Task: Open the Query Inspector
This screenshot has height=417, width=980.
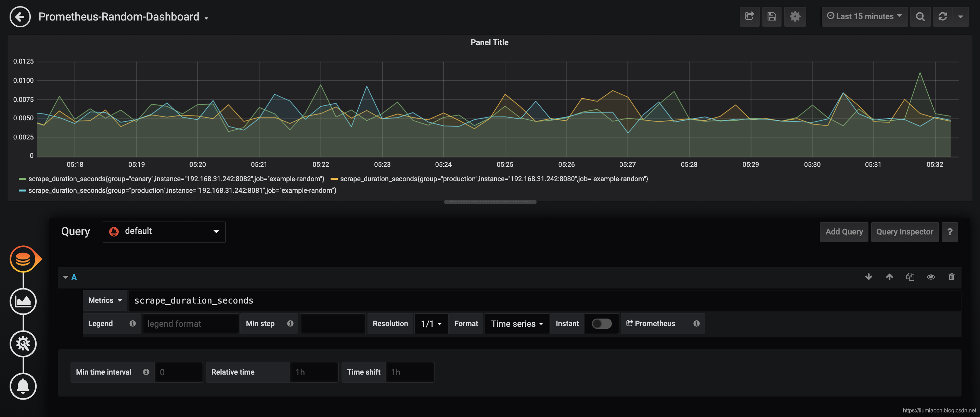Action: click(905, 232)
